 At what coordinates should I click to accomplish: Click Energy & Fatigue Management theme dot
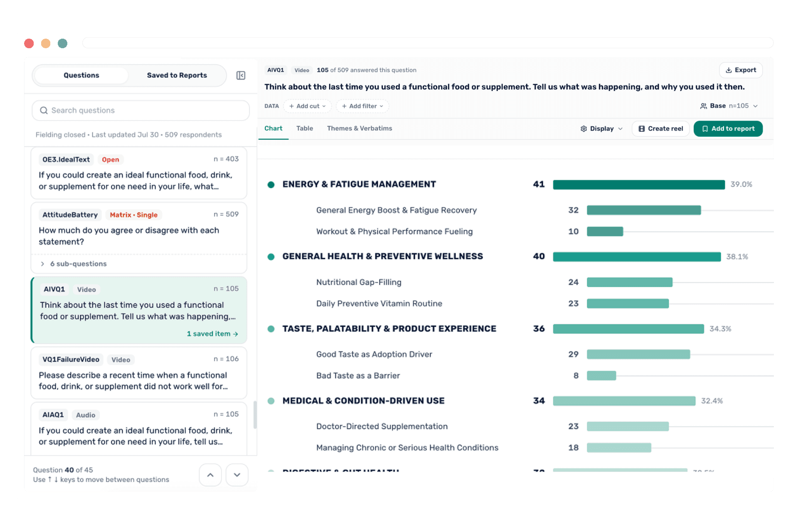271,185
